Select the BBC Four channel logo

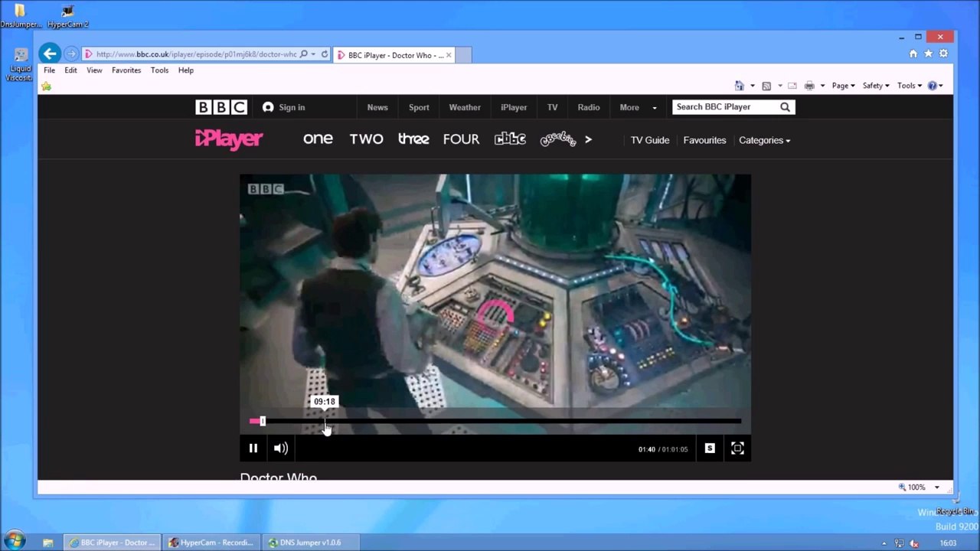click(461, 139)
